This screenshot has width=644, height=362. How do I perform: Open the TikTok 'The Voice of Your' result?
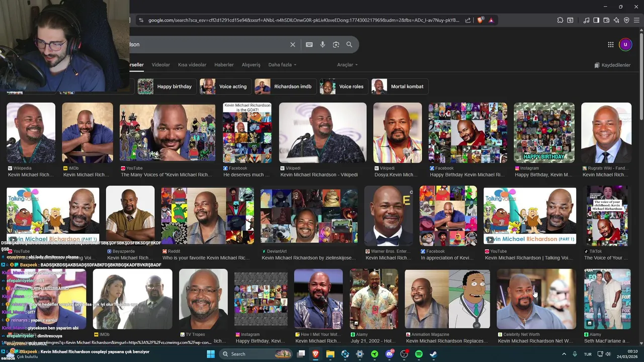606,216
